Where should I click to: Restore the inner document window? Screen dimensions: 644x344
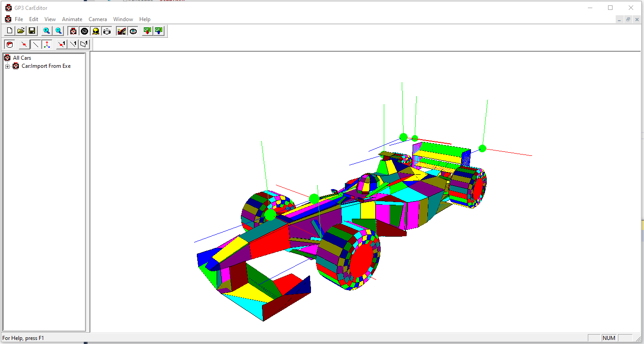click(628, 19)
